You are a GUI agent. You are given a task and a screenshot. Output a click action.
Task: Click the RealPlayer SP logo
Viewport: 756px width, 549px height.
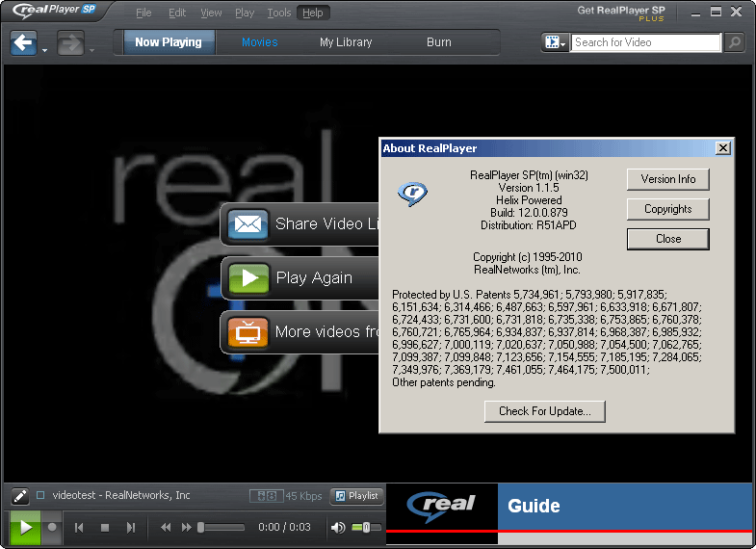[x=54, y=10]
